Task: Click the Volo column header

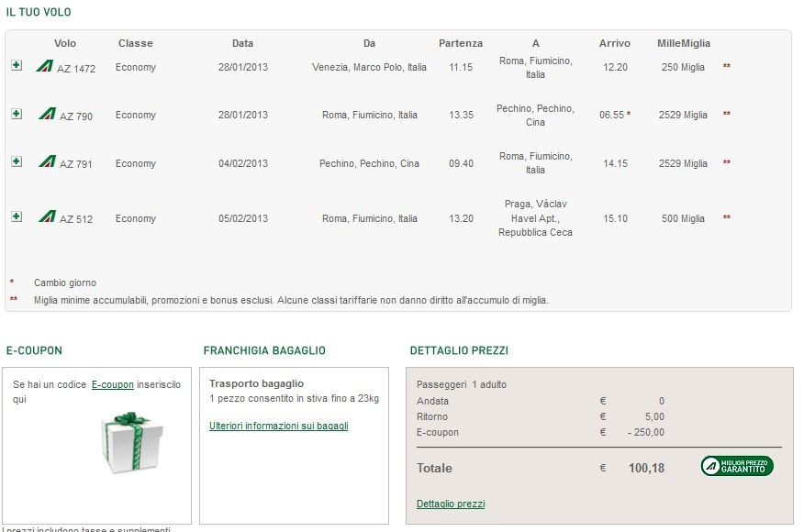Action: click(x=65, y=43)
